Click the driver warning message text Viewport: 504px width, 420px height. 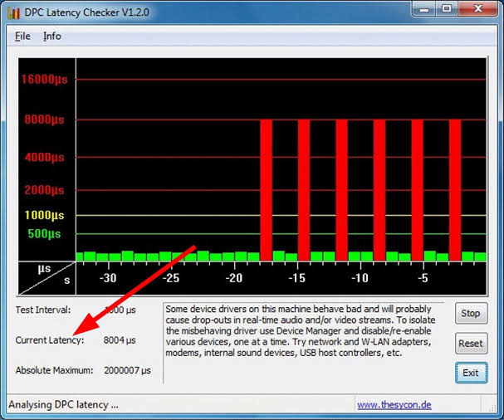(x=301, y=330)
